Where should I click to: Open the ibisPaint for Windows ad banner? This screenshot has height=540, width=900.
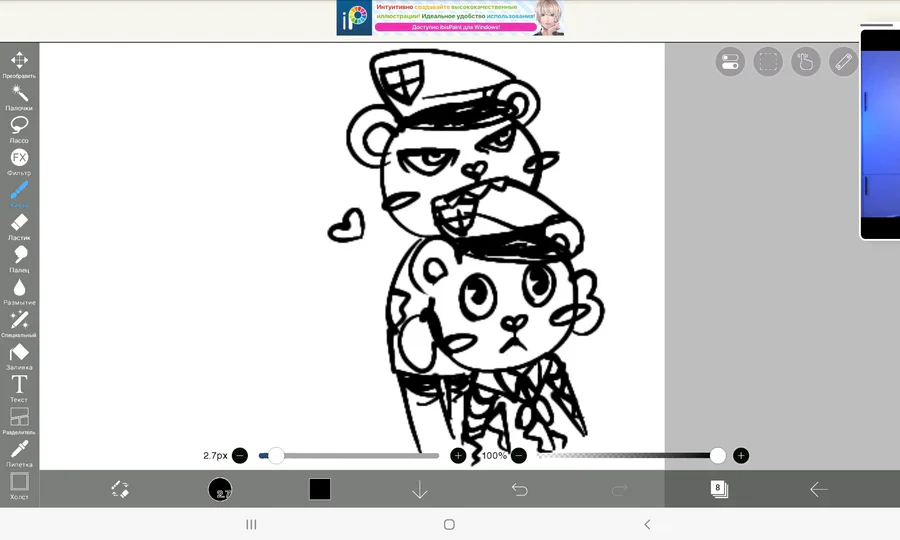coord(450,18)
